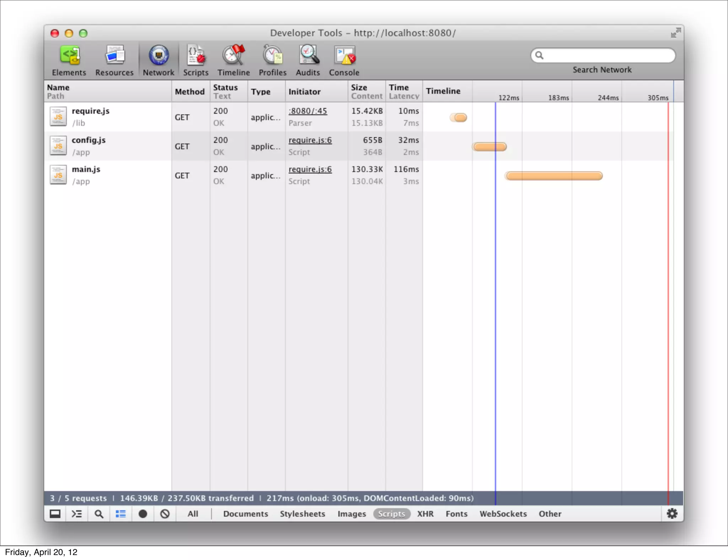Screen dimensions: 728x560
Task: Toggle the record network log button
Action: coord(143,514)
